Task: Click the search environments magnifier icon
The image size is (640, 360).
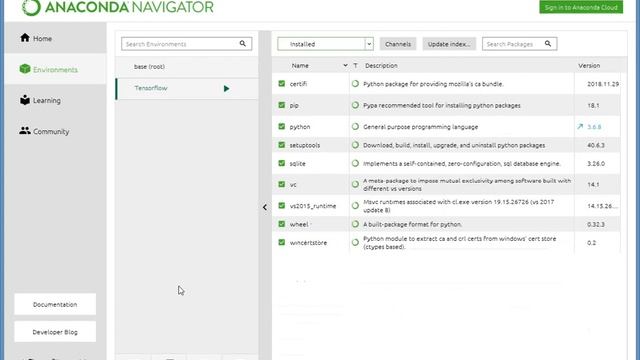Action: pyautogui.click(x=242, y=43)
